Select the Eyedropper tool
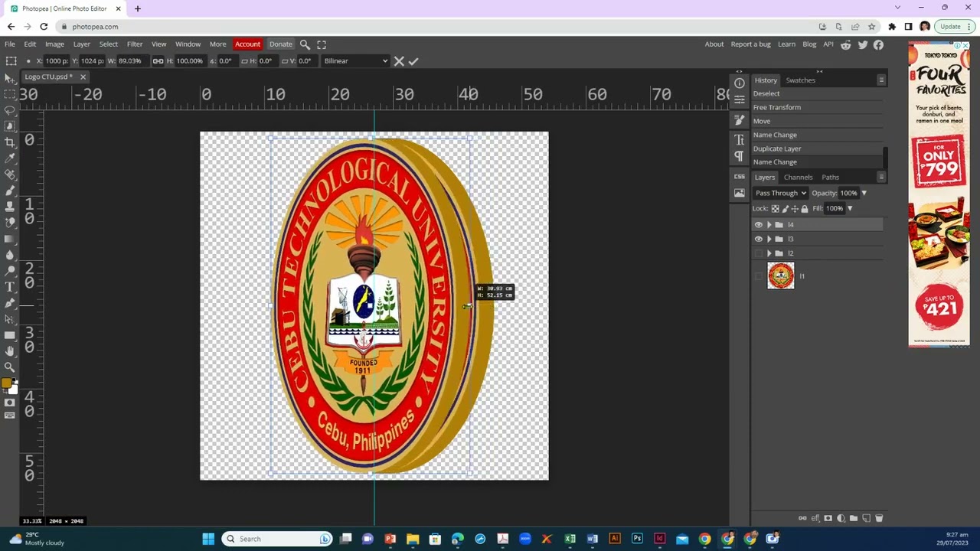The height and width of the screenshot is (551, 980). point(9,158)
